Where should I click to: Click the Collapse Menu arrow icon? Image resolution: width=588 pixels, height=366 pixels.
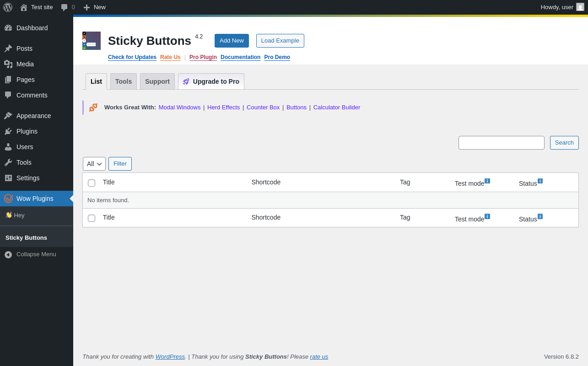(8, 254)
